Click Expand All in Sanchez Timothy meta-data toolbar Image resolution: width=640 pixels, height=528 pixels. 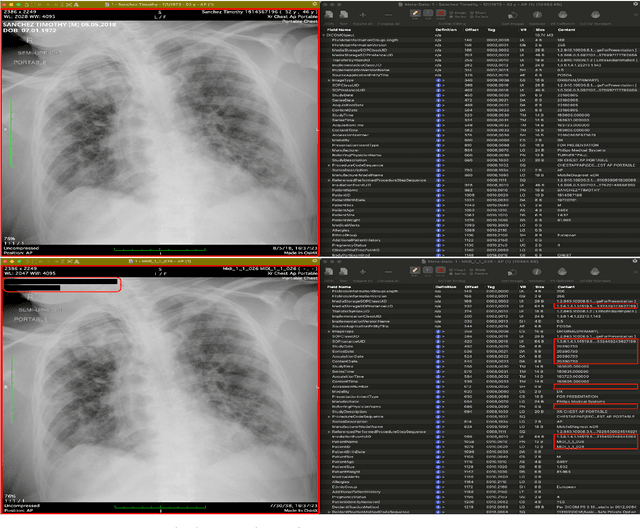pyautogui.click(x=362, y=16)
